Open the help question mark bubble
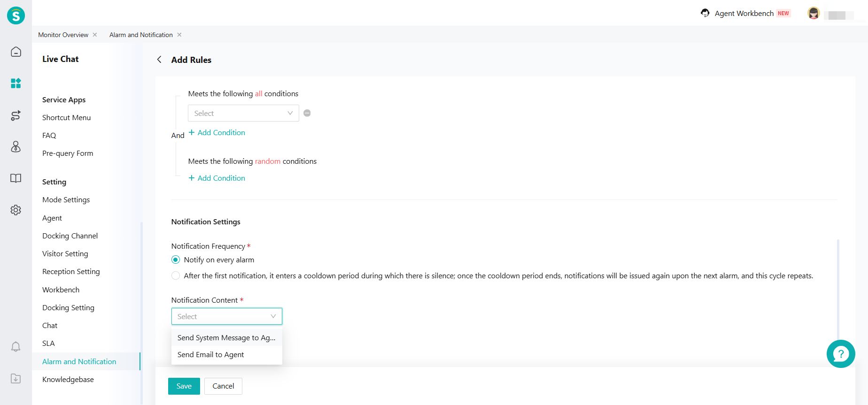This screenshot has width=868, height=405. coord(840,354)
